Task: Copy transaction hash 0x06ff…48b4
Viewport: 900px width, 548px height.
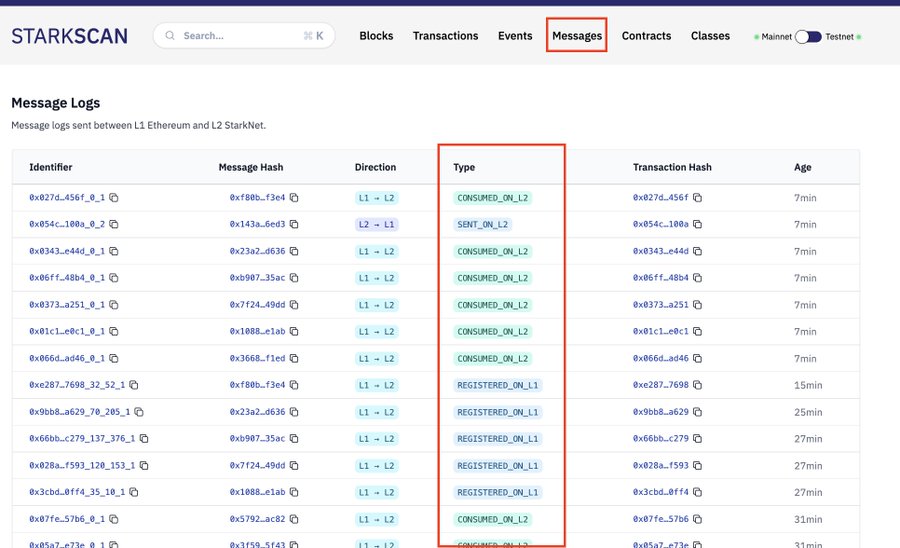Action: click(697, 278)
